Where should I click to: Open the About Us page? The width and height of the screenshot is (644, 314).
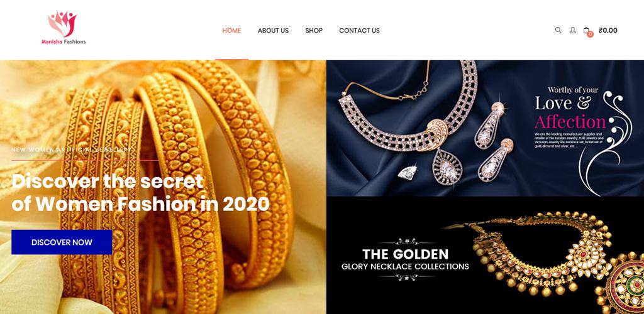tap(273, 30)
